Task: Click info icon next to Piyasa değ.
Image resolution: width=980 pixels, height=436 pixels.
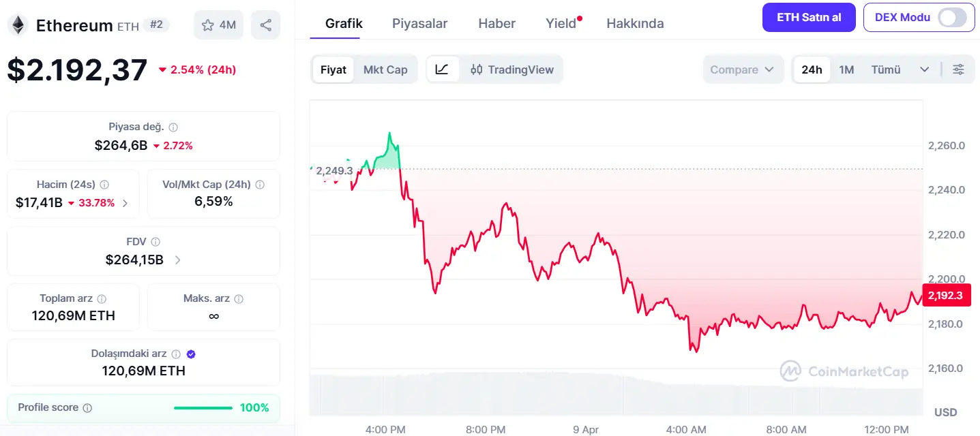Action: tap(173, 127)
